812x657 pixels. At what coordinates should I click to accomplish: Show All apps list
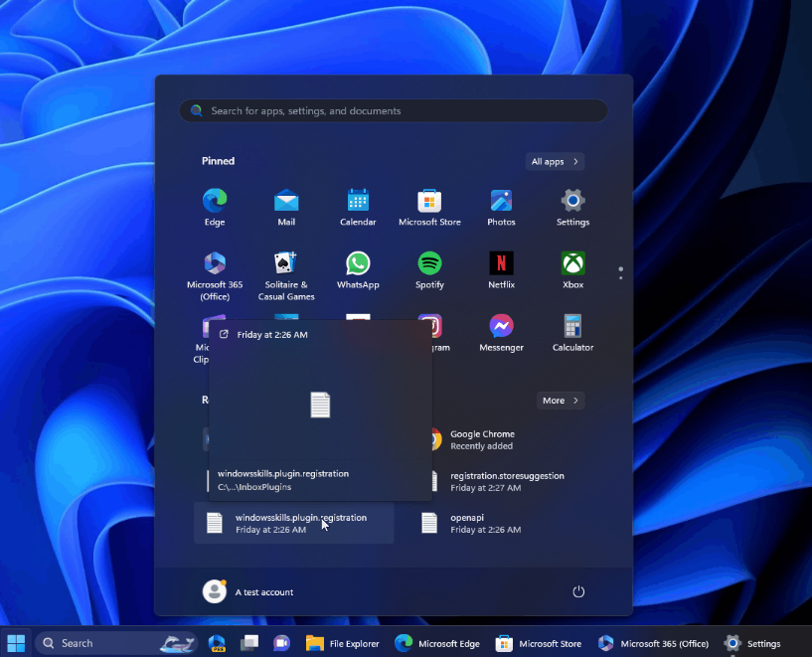coord(555,162)
